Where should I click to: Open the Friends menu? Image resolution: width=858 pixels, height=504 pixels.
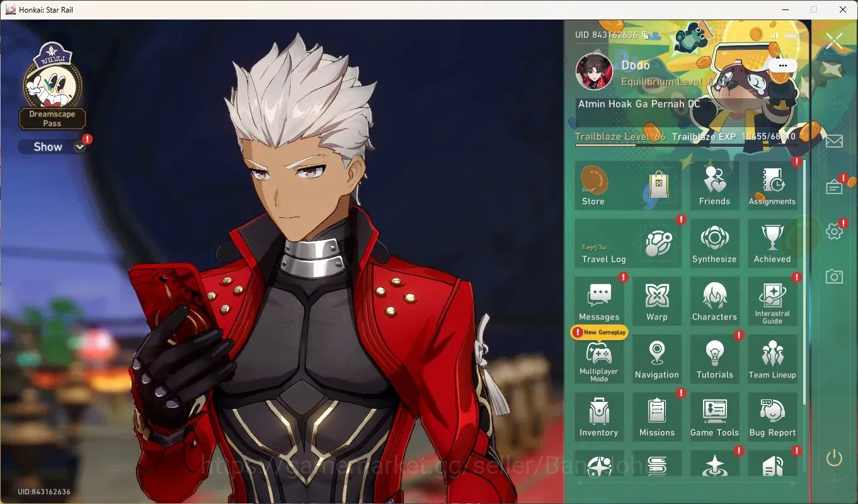714,185
